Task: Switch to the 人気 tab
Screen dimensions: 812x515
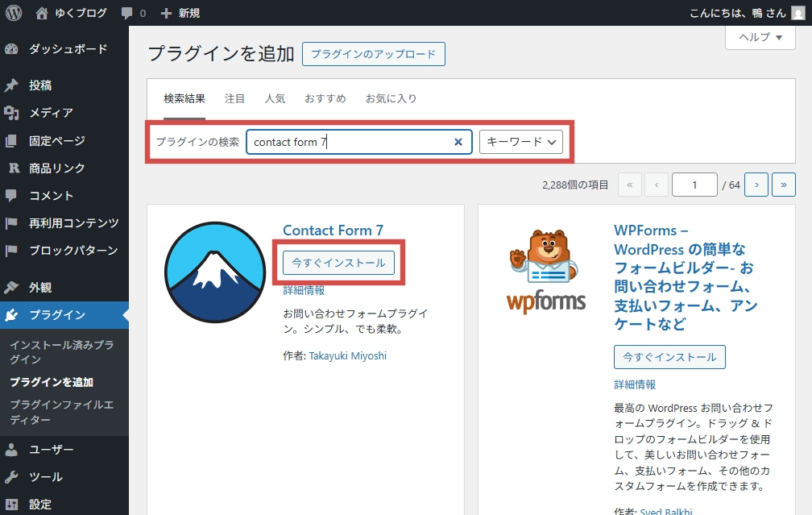Action: [275, 98]
